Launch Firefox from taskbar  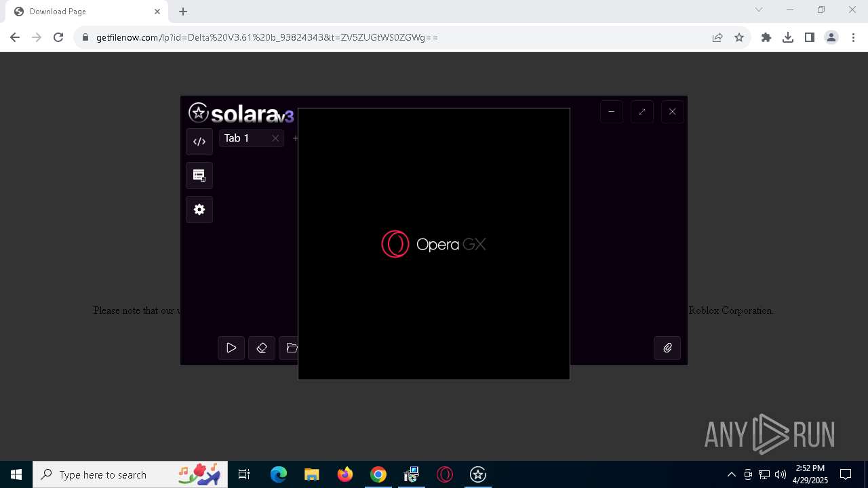[345, 474]
